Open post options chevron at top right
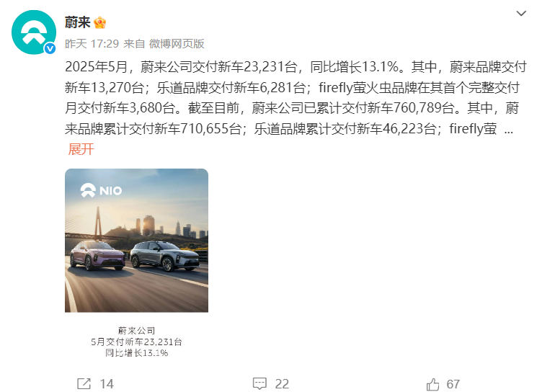Image resolution: width=537 pixels, height=392 pixels. [x=521, y=14]
